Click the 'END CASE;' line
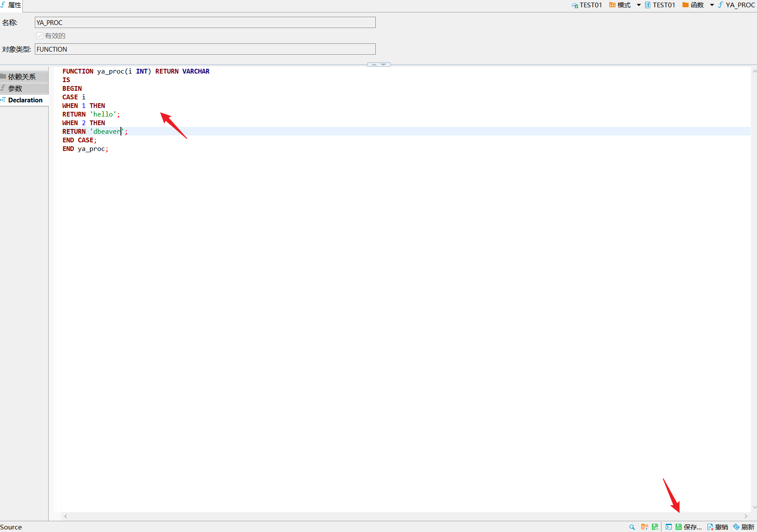Viewport: 757px width, 532px height. click(80, 140)
